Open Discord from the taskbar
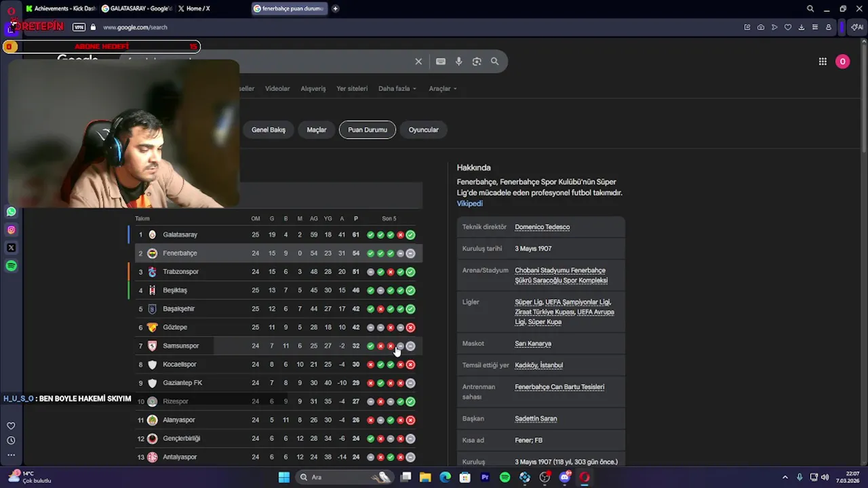The width and height of the screenshot is (868, 488). [x=565, y=477]
